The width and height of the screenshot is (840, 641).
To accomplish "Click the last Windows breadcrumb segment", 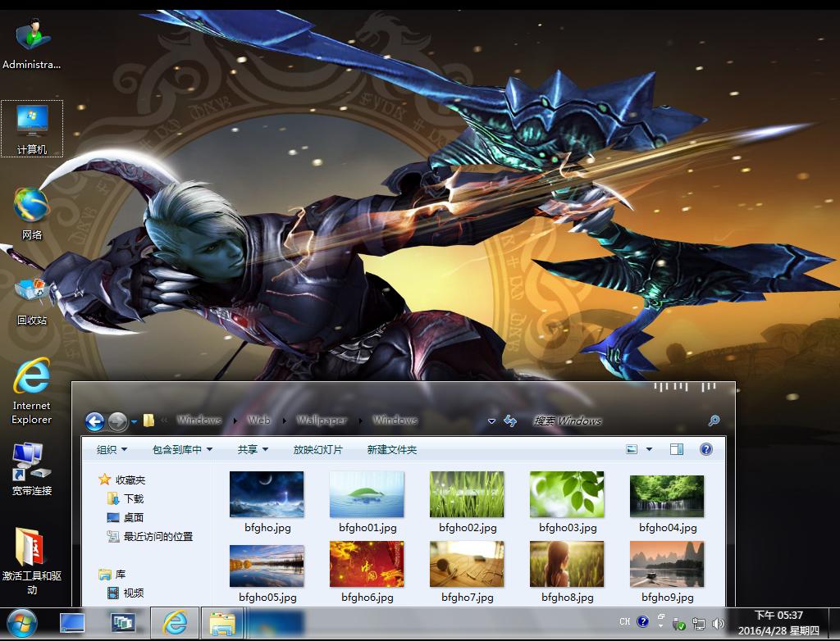I will [395, 421].
